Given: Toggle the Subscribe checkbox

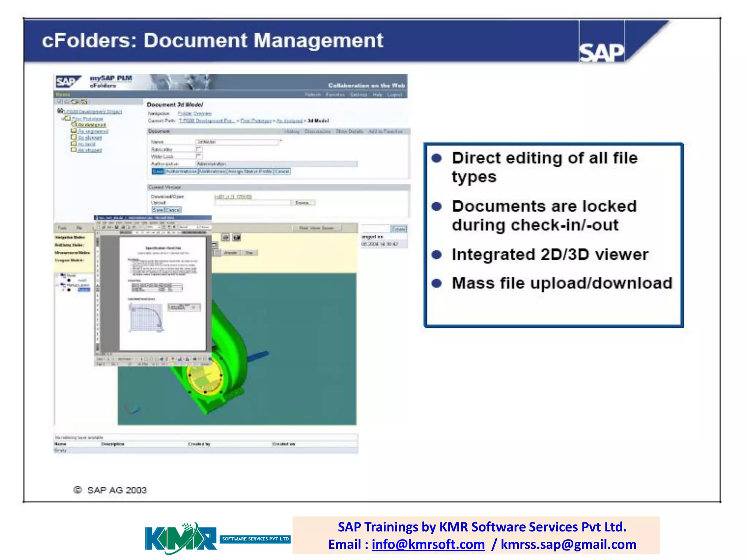Looking at the screenshot, I should pos(199,149).
